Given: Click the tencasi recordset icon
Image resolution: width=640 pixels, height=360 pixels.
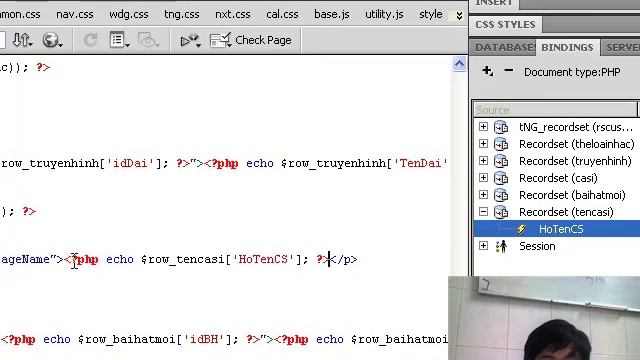Looking at the screenshot, I should click(501, 212).
